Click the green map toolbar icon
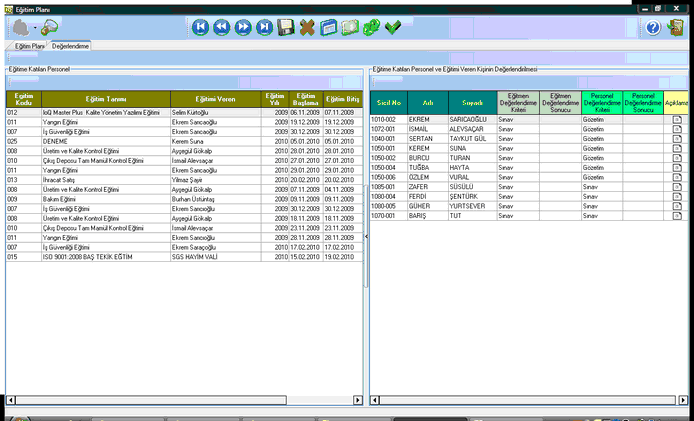This screenshot has width=694, height=421. click(350, 27)
